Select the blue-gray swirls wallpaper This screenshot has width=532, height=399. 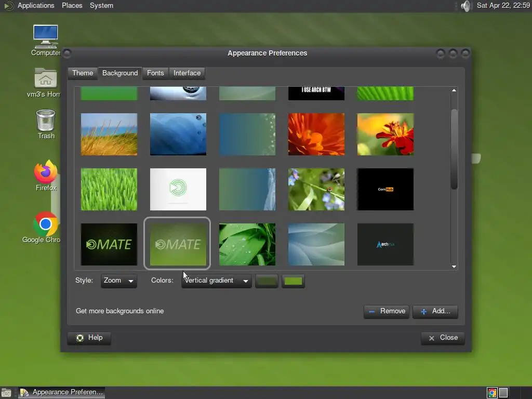click(x=316, y=244)
